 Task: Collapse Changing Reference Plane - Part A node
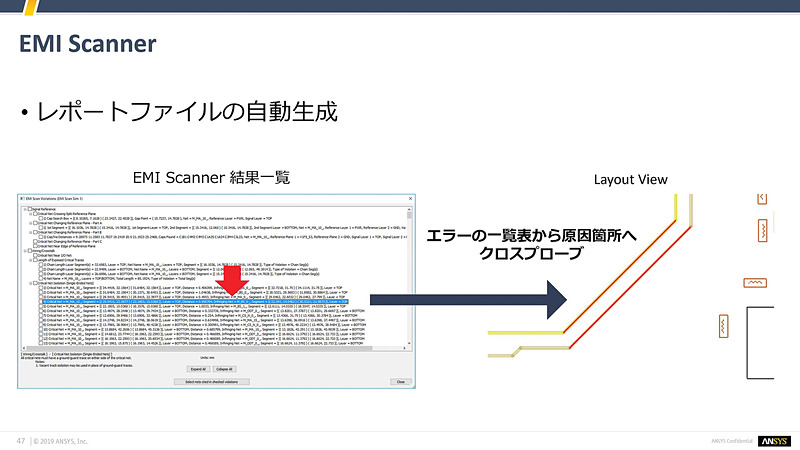(31, 223)
